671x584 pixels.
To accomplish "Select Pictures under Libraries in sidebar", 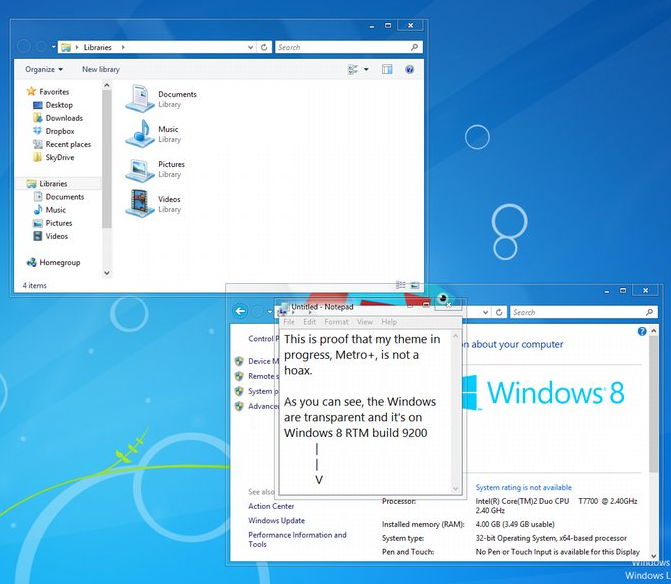I will point(59,223).
